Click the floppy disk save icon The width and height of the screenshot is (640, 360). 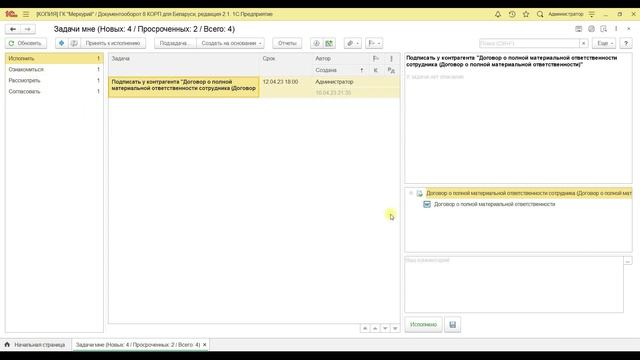pyautogui.click(x=452, y=324)
